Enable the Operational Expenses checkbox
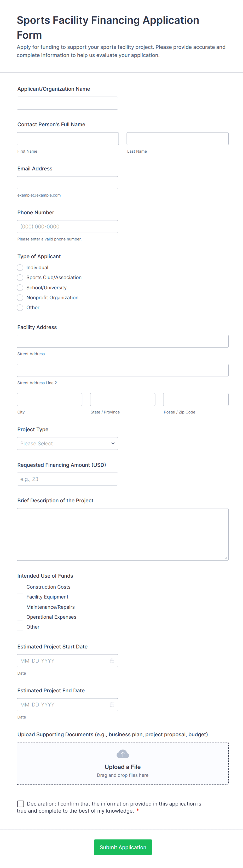The width and height of the screenshot is (243, 868). 20,617
